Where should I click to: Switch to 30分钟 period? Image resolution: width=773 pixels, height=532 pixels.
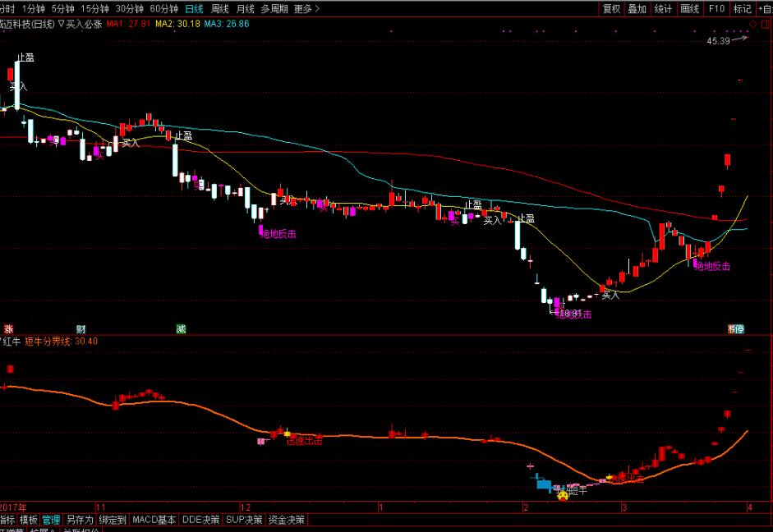point(129,8)
